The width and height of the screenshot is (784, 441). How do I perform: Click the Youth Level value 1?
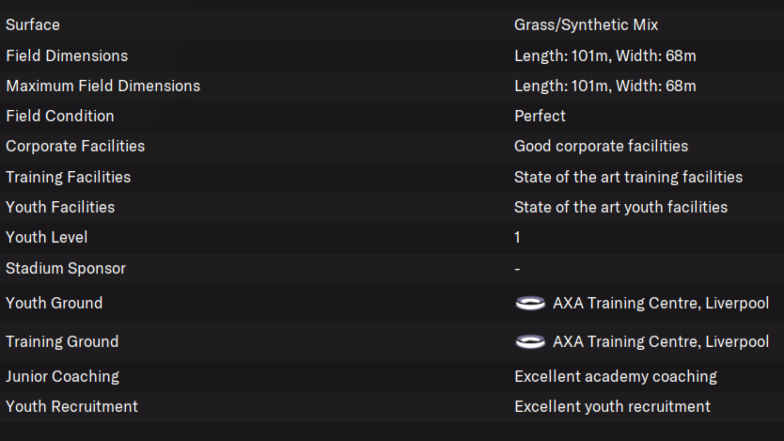tap(517, 237)
